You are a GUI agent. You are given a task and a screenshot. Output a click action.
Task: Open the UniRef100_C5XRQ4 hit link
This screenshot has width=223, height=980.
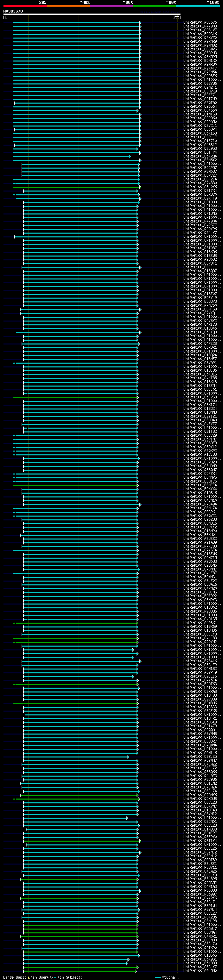(200, 156)
